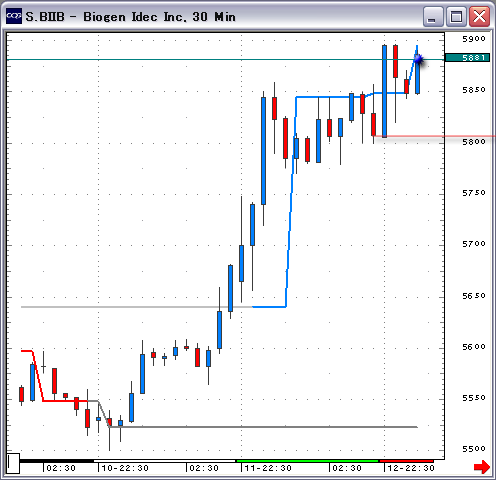This screenshot has width=496, height=480.
Task: Click the 10-22:30 time axis label
Action: click(x=125, y=468)
